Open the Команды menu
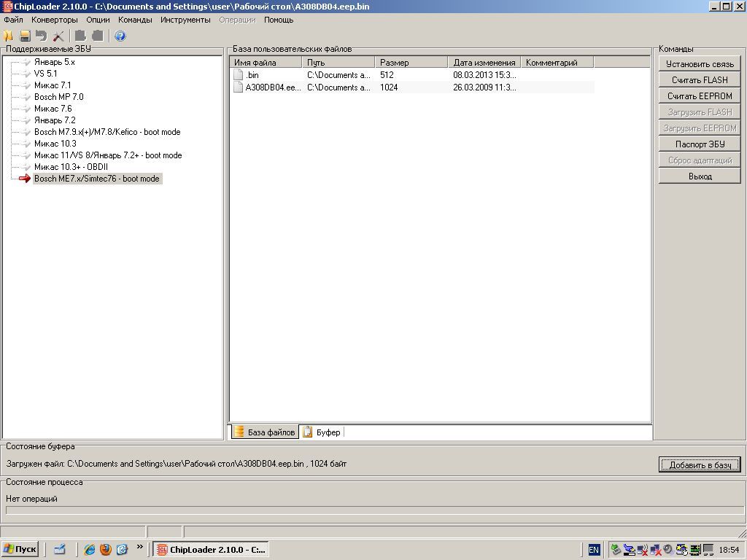Viewport: 747px width, 560px height. [135, 20]
